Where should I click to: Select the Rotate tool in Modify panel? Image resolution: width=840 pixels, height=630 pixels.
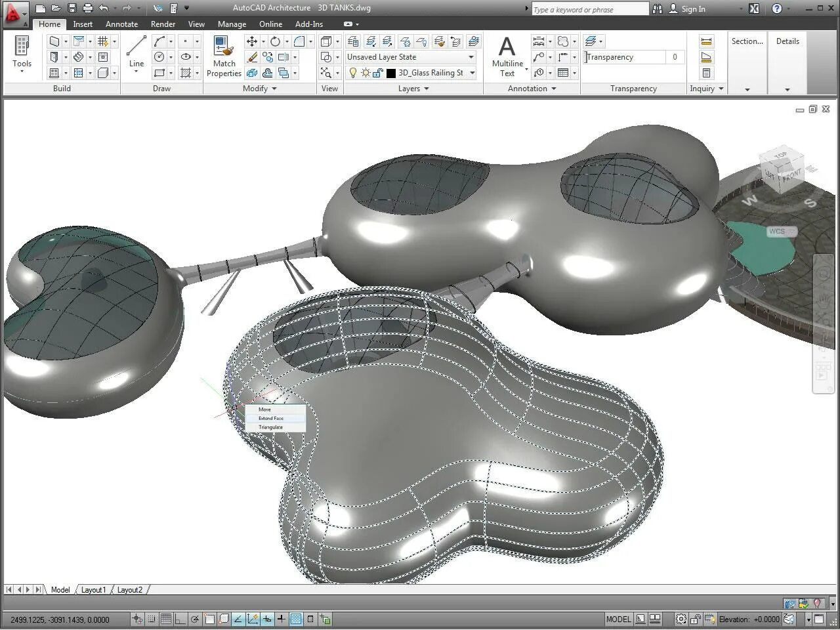pos(276,41)
